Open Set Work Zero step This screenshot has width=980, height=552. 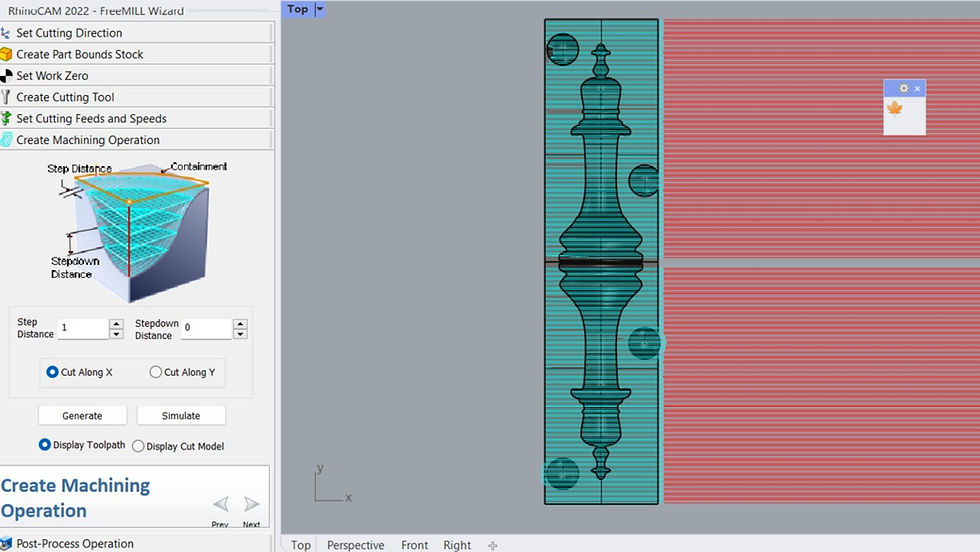[136, 76]
